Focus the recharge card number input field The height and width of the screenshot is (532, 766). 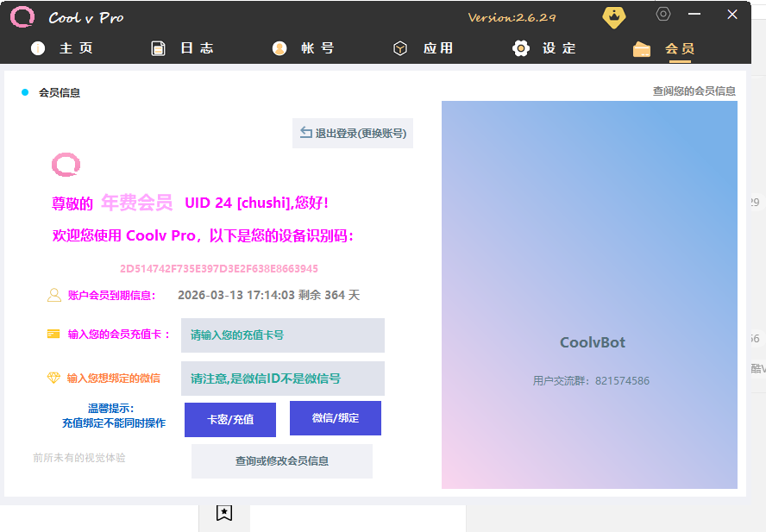tap(283, 335)
